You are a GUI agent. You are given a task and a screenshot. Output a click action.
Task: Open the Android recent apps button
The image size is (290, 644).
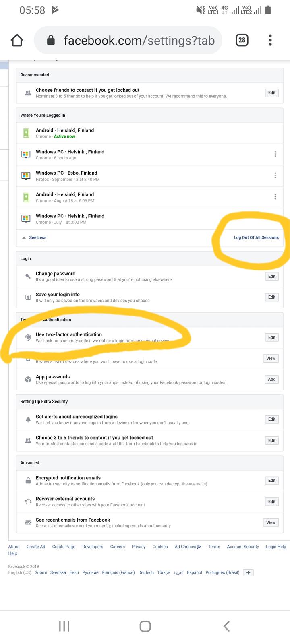click(64, 626)
